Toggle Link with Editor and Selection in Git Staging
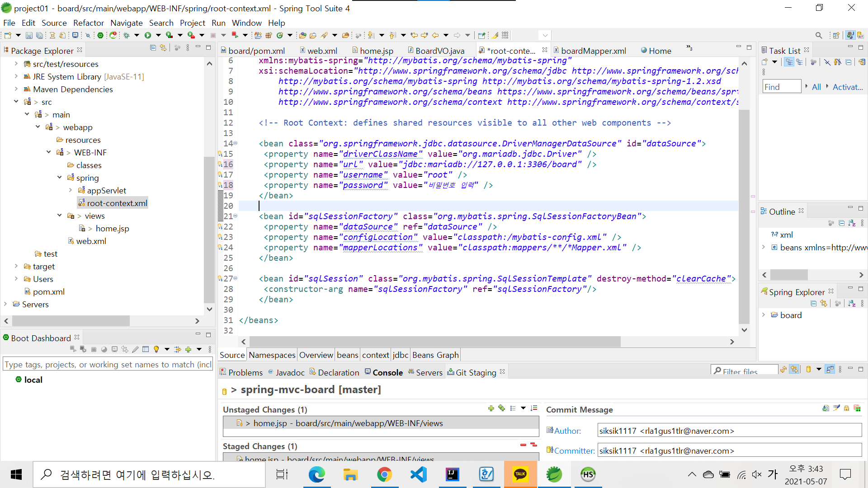 point(794,370)
